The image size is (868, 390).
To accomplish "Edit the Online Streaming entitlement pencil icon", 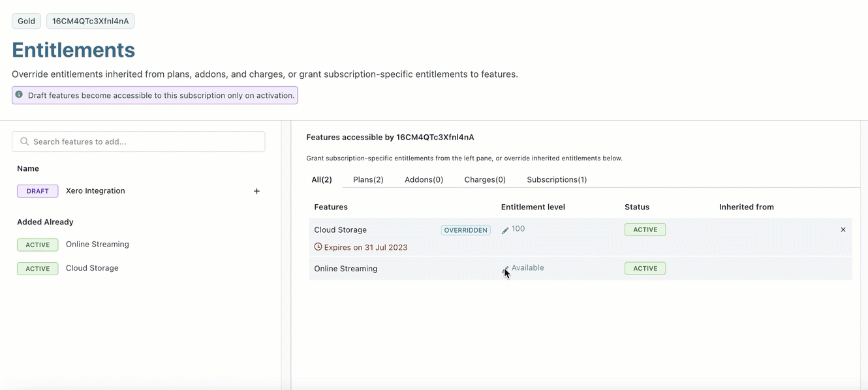I will point(504,269).
